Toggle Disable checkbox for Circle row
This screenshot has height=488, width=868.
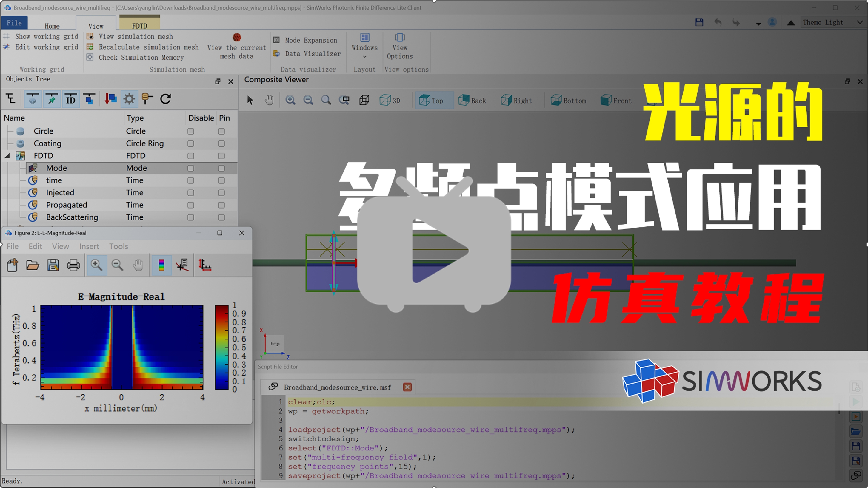coord(191,131)
